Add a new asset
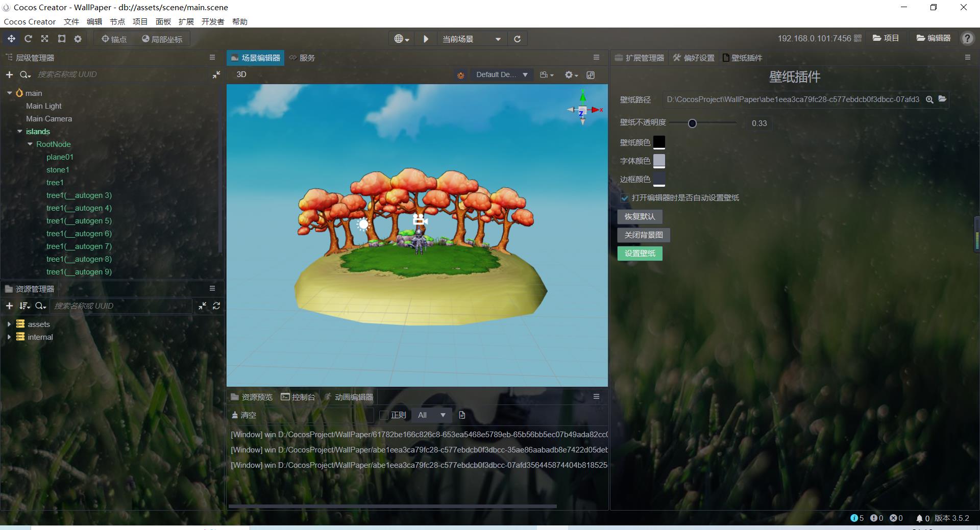The height and width of the screenshot is (530, 980). (x=9, y=306)
